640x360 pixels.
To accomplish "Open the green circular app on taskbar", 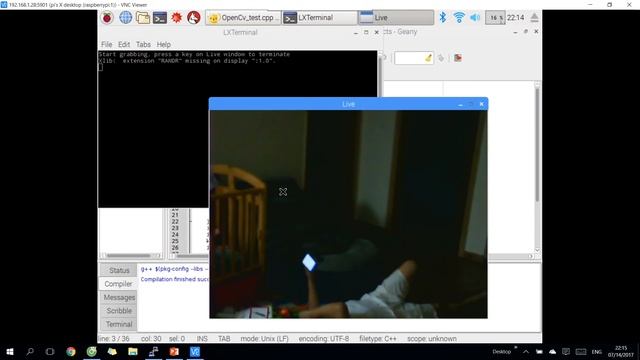I will click(91, 351).
